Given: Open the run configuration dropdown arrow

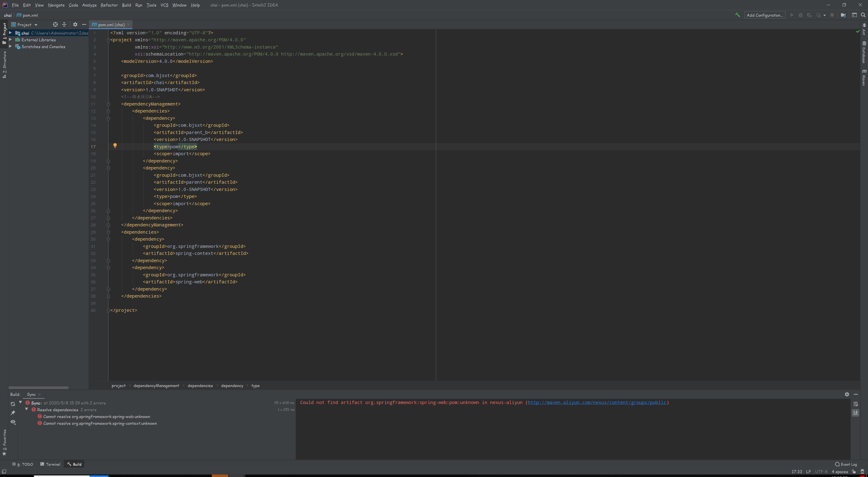Looking at the screenshot, I should [x=825, y=15].
